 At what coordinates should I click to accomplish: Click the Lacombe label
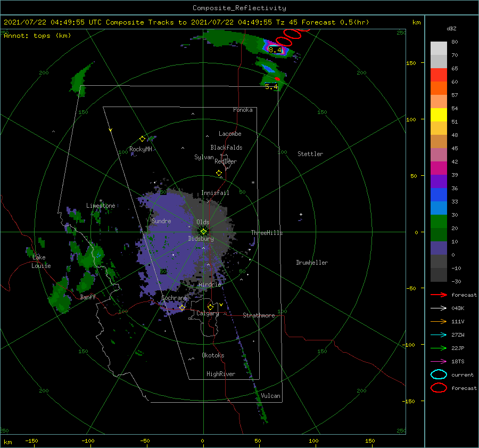tap(230, 134)
